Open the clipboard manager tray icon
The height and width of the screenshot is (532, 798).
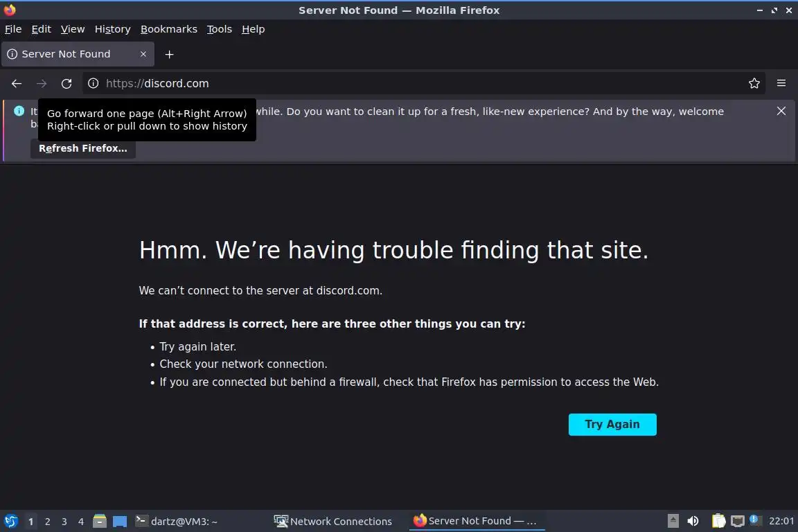pos(718,521)
